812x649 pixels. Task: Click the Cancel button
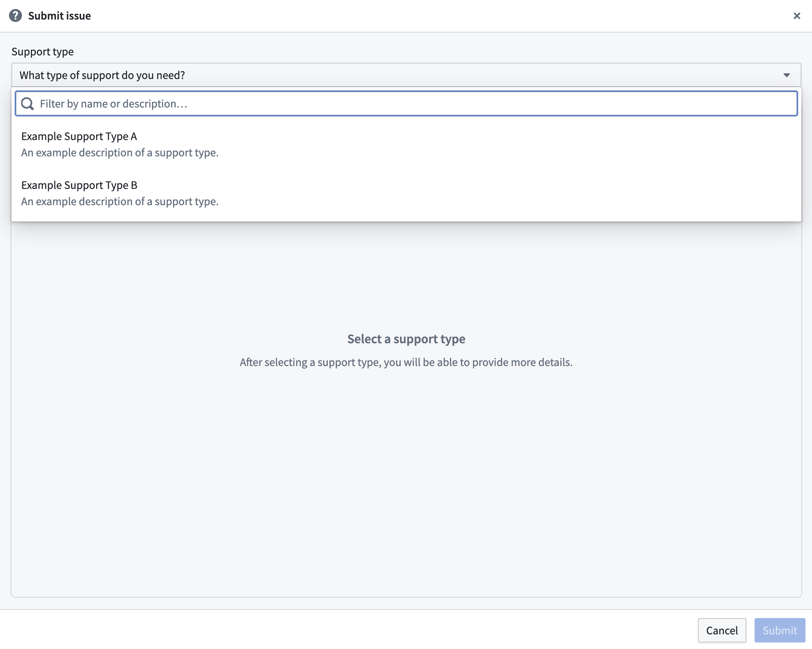point(722,630)
